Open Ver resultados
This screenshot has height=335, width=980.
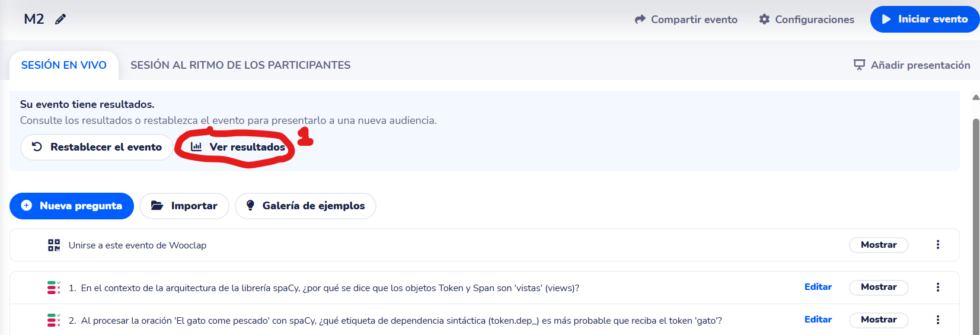coord(237,147)
